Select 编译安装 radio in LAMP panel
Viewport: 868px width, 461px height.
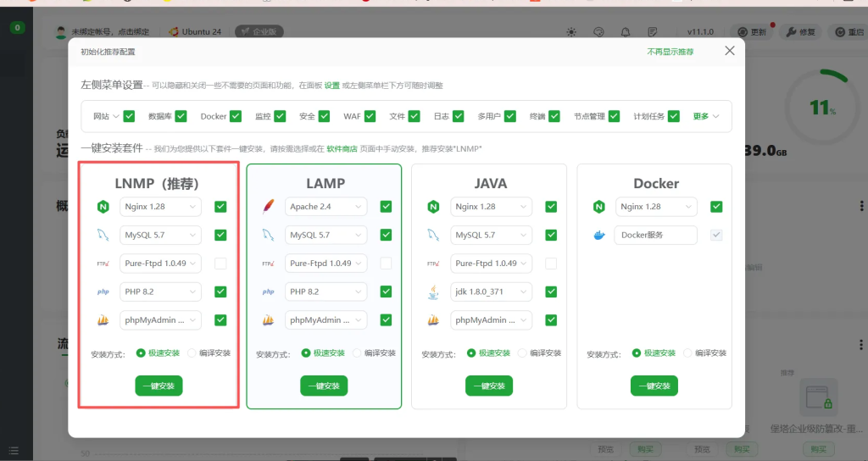coord(357,353)
